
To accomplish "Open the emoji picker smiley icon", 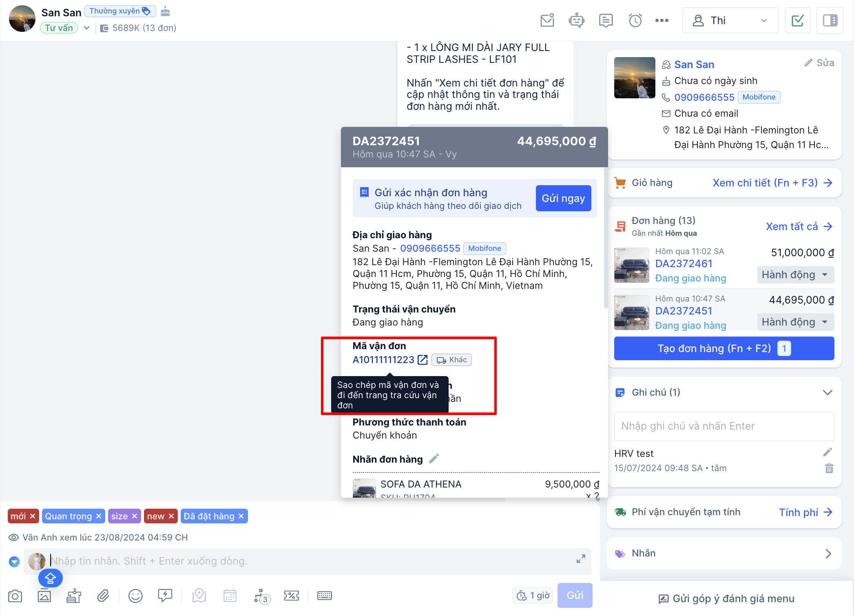I will coord(135,596).
